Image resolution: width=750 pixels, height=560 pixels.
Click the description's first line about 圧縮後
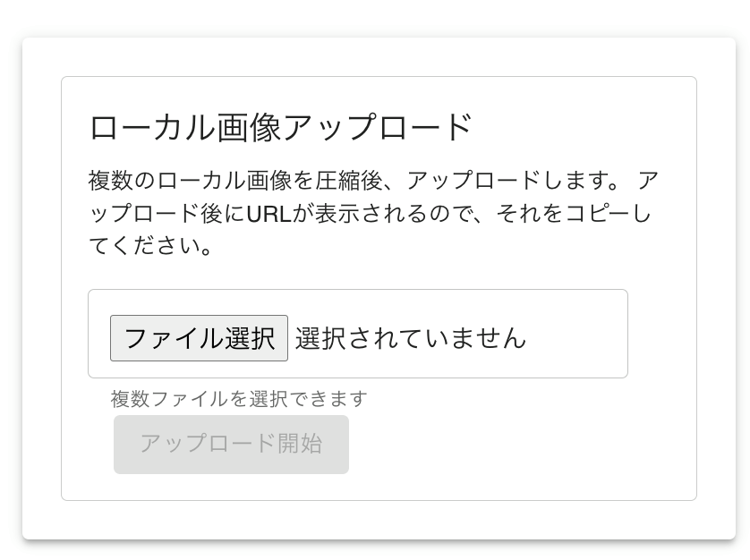point(358,182)
